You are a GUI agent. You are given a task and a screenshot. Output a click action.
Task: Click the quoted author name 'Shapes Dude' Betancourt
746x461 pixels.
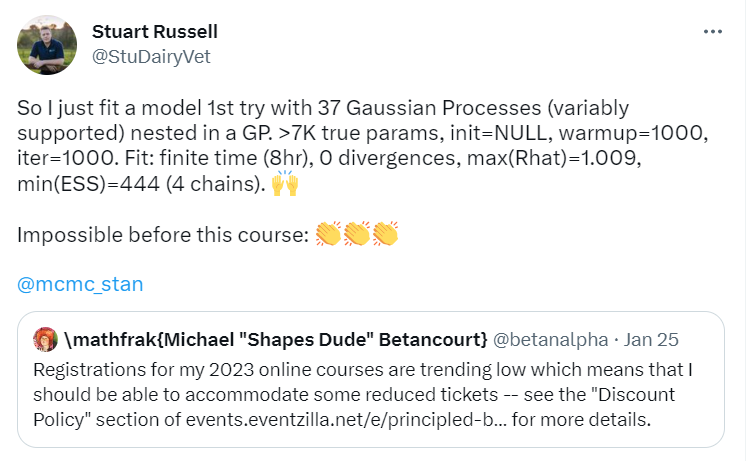tap(276, 340)
